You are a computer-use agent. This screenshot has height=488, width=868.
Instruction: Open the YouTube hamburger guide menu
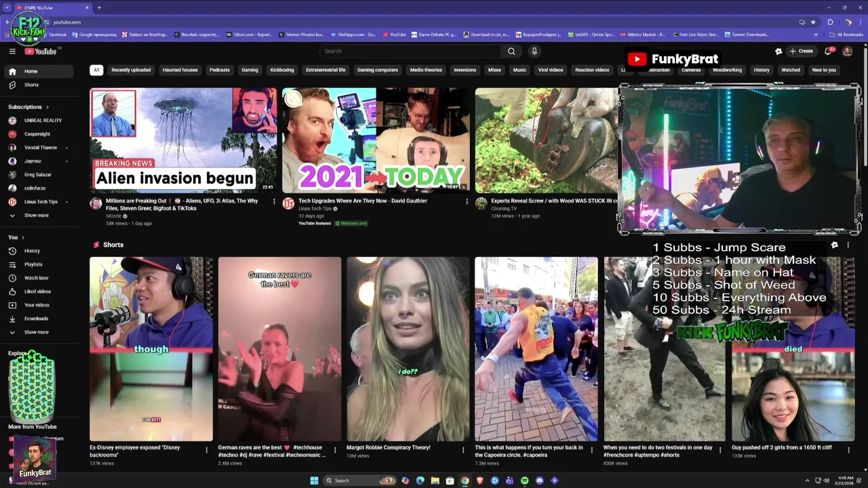coord(12,51)
